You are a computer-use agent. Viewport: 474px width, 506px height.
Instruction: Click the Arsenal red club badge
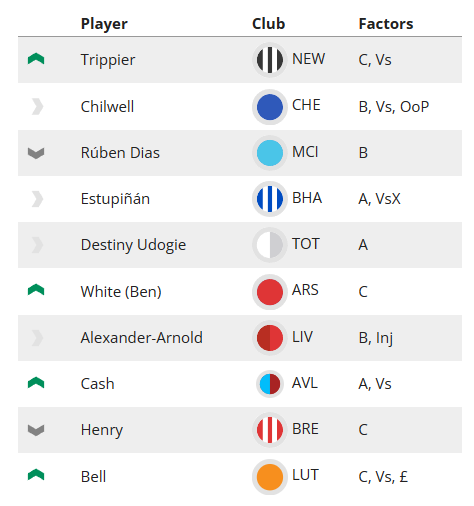[x=270, y=292]
